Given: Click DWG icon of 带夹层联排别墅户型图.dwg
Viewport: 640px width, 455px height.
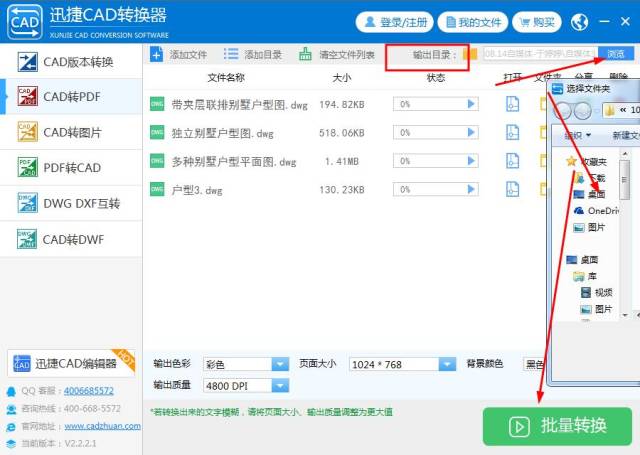Looking at the screenshot, I should point(157,104).
